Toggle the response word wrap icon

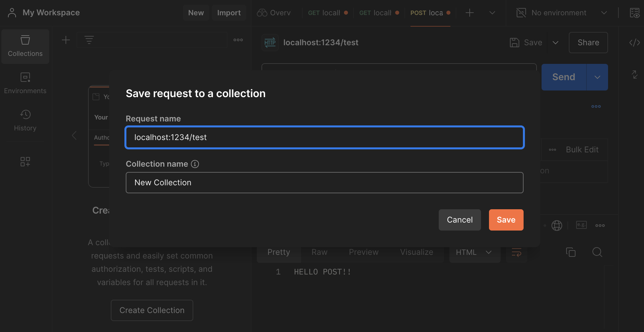click(x=516, y=252)
